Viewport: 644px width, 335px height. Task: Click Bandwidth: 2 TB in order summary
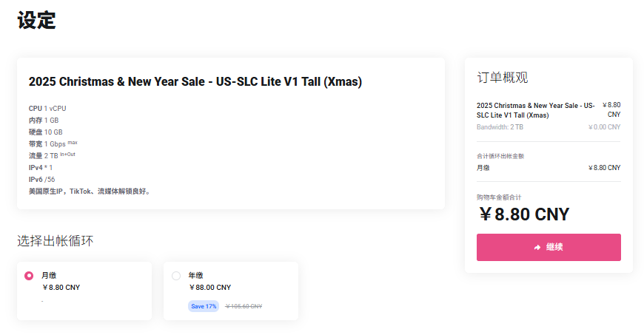click(x=500, y=127)
